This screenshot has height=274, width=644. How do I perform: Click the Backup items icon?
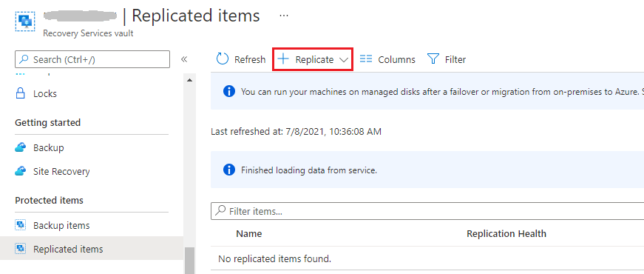[20, 225]
